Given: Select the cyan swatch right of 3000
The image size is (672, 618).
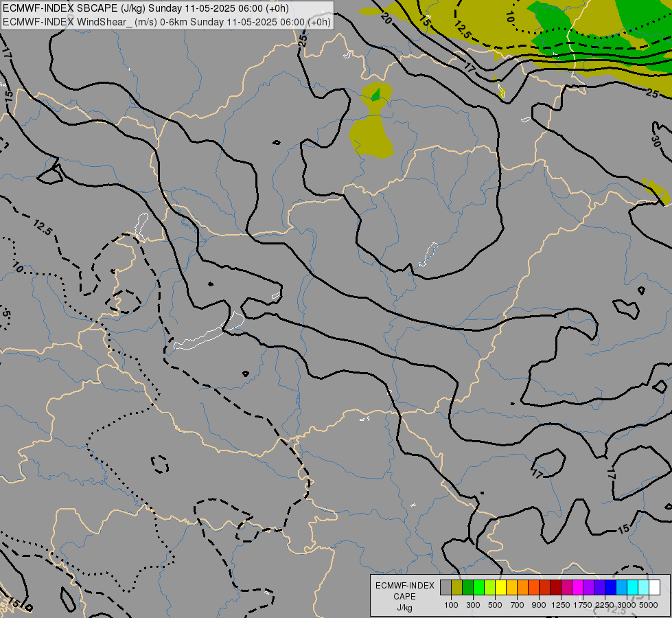Looking at the screenshot, I should coord(632,588).
